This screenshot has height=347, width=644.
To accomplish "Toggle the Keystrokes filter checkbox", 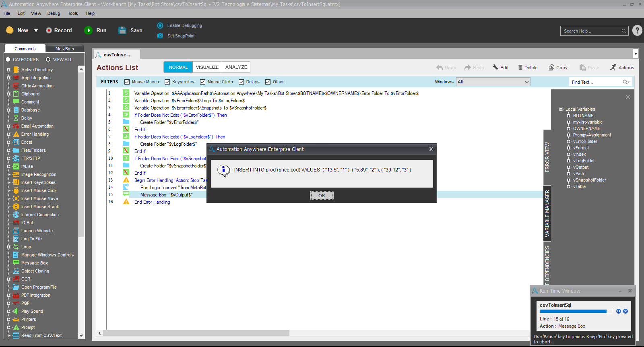I will pyautogui.click(x=167, y=82).
